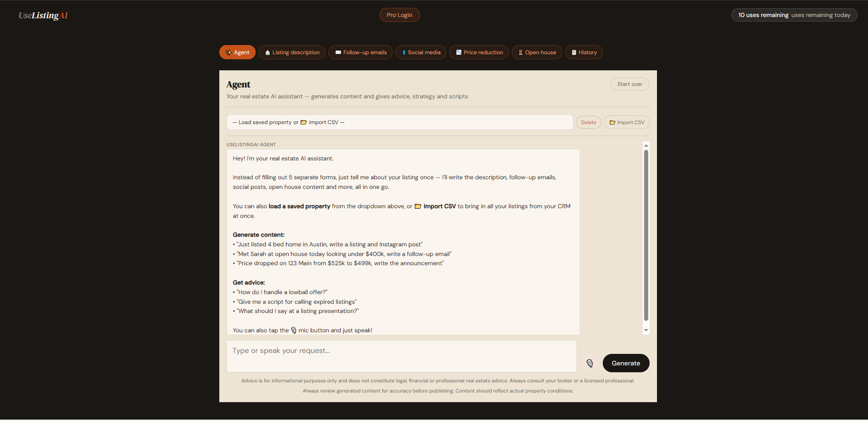Click the chat scrollbar down arrow

click(x=646, y=330)
